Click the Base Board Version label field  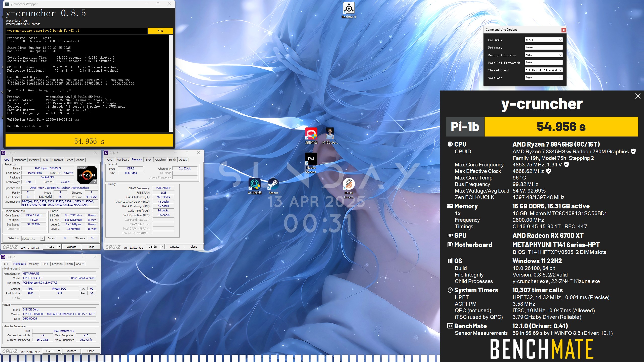point(83,278)
